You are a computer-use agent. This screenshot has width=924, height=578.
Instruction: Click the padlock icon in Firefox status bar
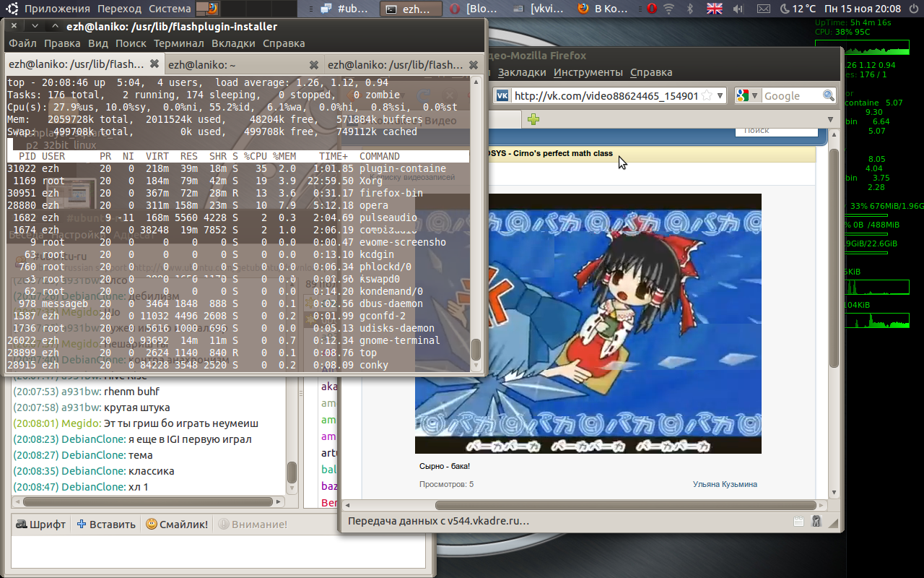tap(816, 521)
